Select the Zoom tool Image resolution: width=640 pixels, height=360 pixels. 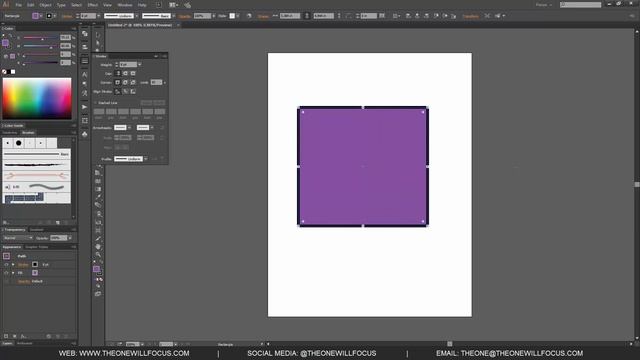98,255
